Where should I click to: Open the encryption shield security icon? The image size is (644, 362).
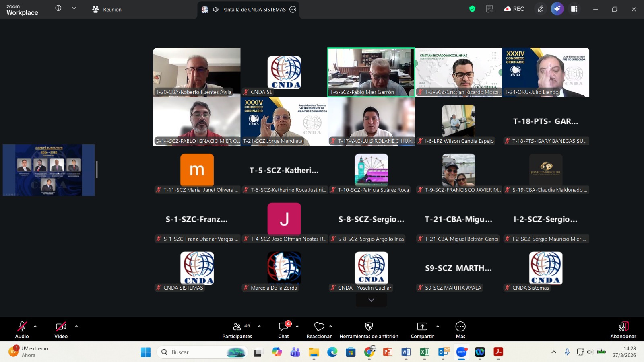(x=472, y=9)
